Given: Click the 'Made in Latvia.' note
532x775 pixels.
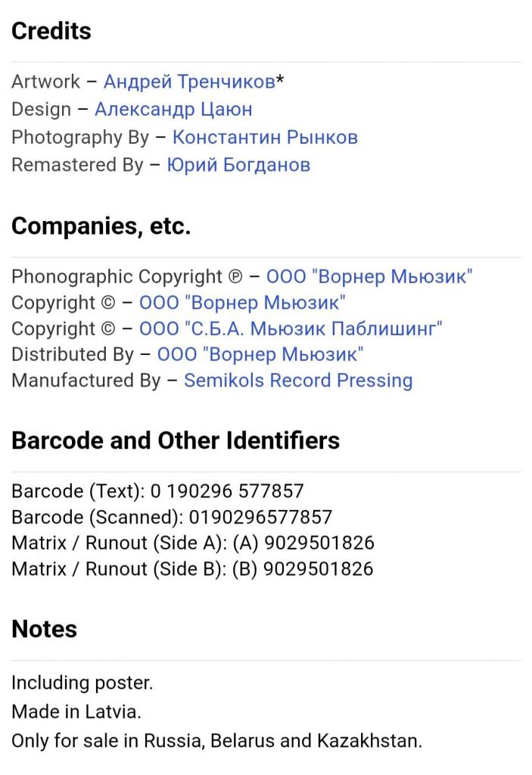Looking at the screenshot, I should [x=76, y=711].
